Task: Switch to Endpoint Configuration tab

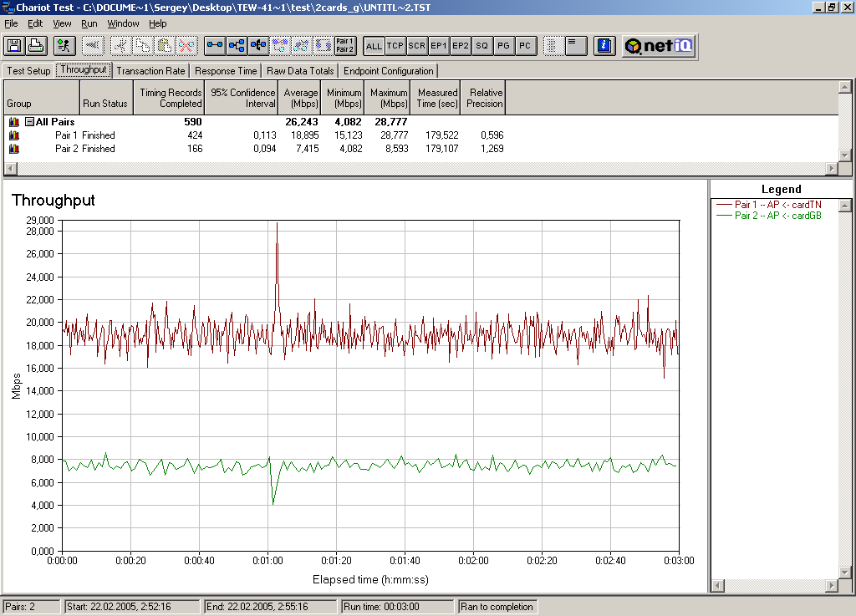Action: [388, 71]
